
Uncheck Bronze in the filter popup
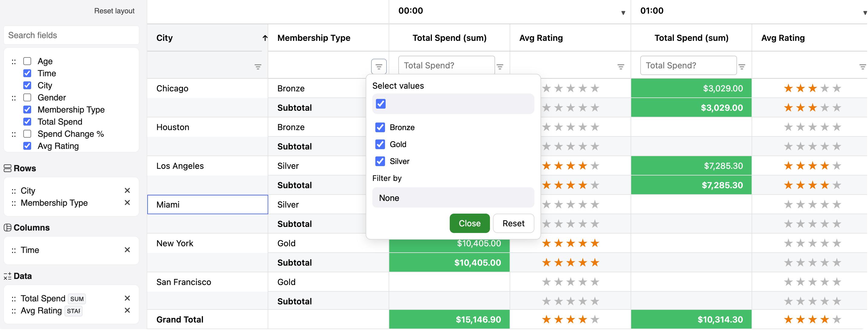tap(380, 127)
